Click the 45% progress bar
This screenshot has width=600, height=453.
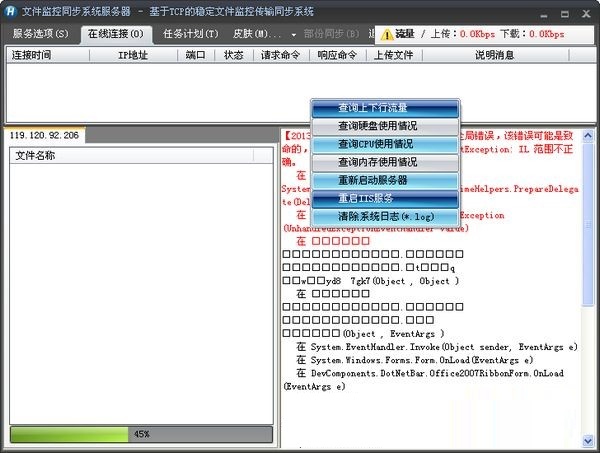[141, 434]
